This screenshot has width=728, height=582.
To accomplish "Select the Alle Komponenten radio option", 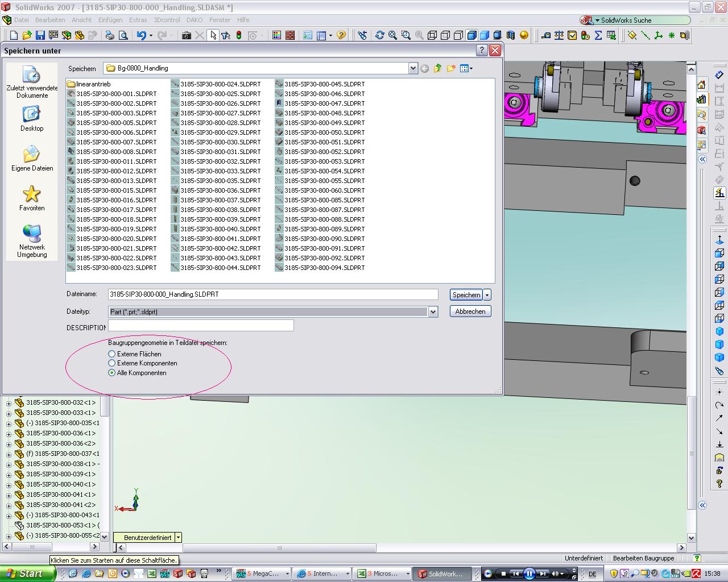I will 112,373.
